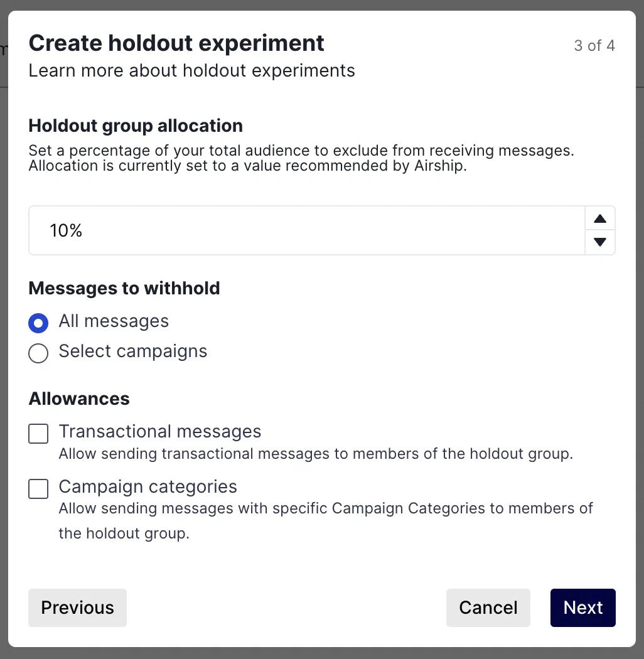Click the Create holdout experiment title

(176, 43)
